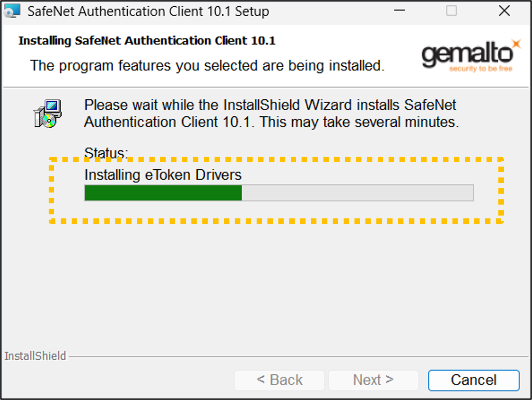The height and width of the screenshot is (400, 532).
Task: Click the disabled Next button
Action: coord(373,380)
